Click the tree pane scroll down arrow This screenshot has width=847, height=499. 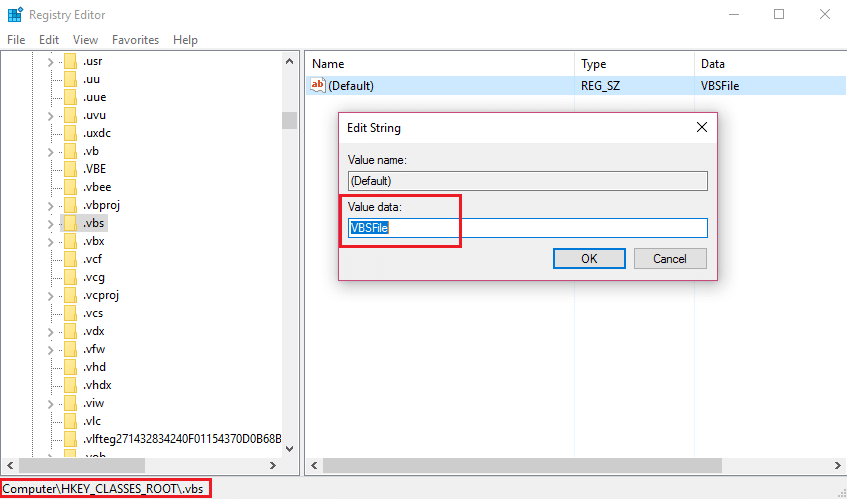[x=290, y=449]
